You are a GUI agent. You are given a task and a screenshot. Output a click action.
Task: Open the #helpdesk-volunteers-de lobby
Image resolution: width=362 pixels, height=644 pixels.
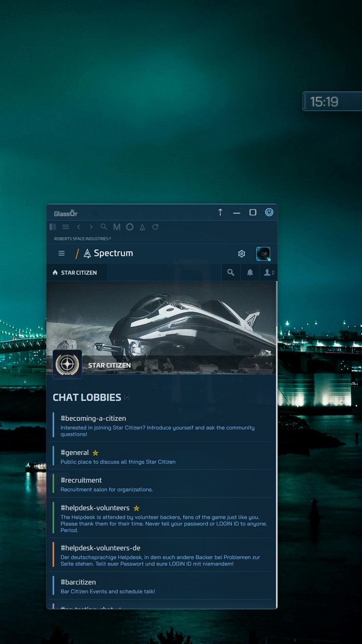100,548
